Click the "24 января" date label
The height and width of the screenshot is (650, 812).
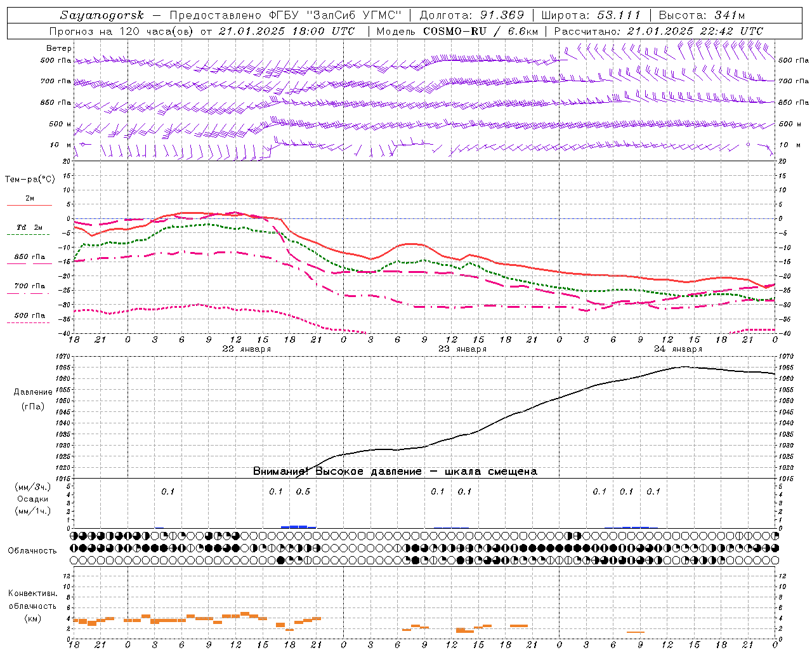[678, 349]
